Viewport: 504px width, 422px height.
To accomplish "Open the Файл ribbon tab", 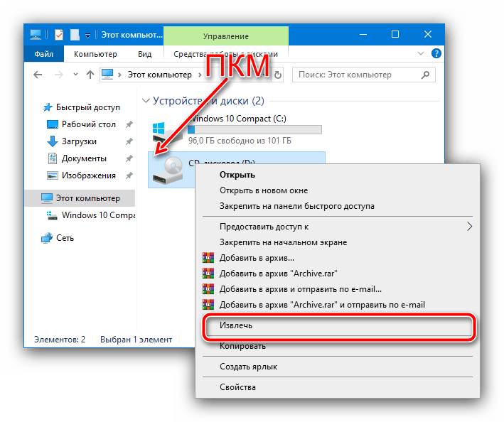I will [44, 54].
